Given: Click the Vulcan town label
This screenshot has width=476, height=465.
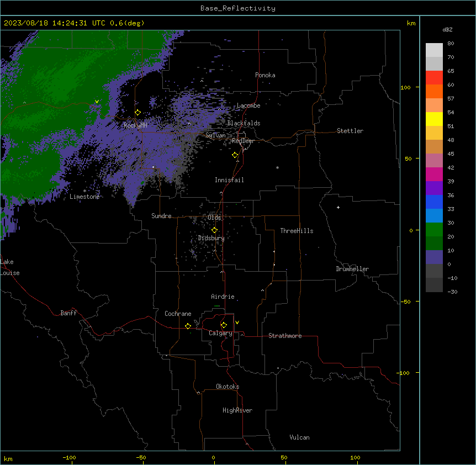Looking at the screenshot, I should point(299,437).
